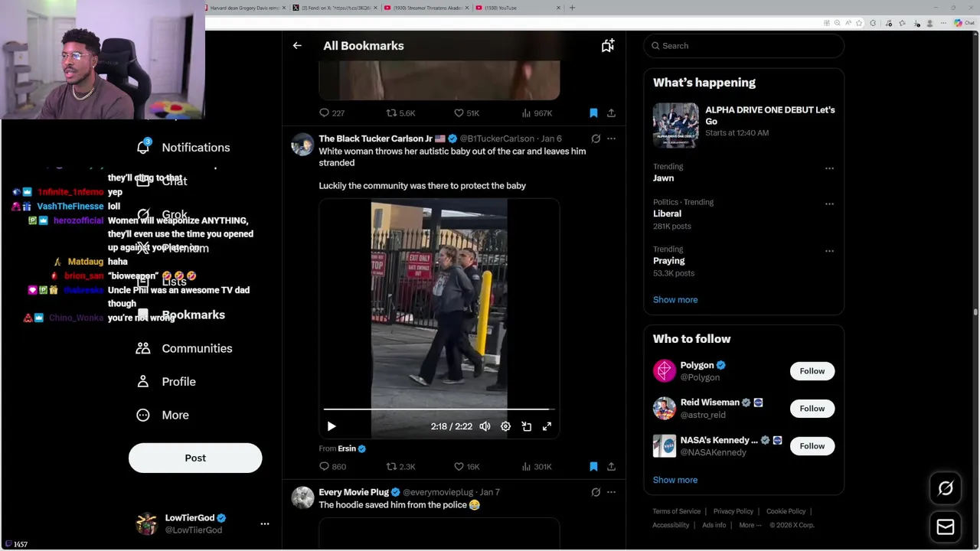This screenshot has width=980, height=551.
Task: Open more options for Jawn trend
Action: point(829,168)
